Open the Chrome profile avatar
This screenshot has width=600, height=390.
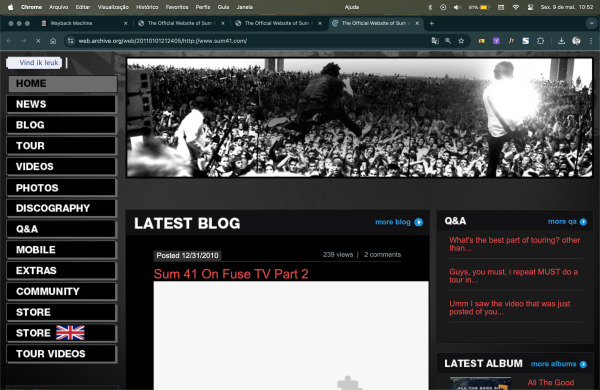click(x=576, y=41)
